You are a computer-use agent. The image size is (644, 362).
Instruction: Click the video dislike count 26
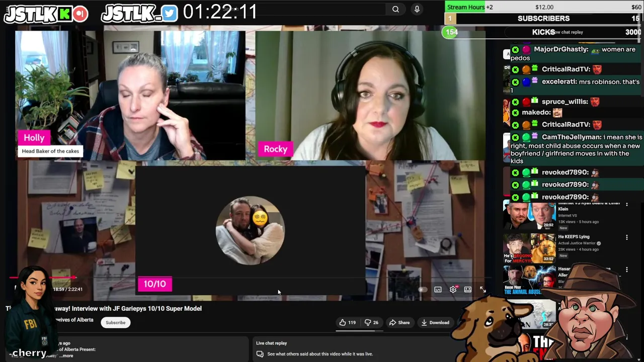pos(375,323)
